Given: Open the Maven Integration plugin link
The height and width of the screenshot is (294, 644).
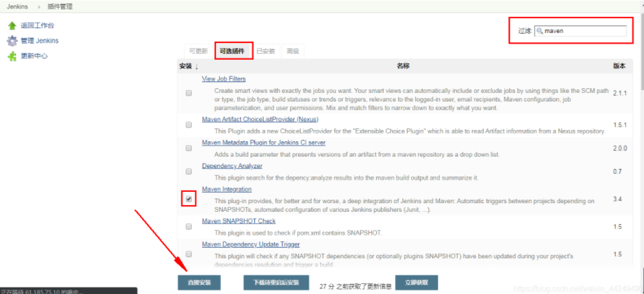Looking at the screenshot, I should (227, 189).
